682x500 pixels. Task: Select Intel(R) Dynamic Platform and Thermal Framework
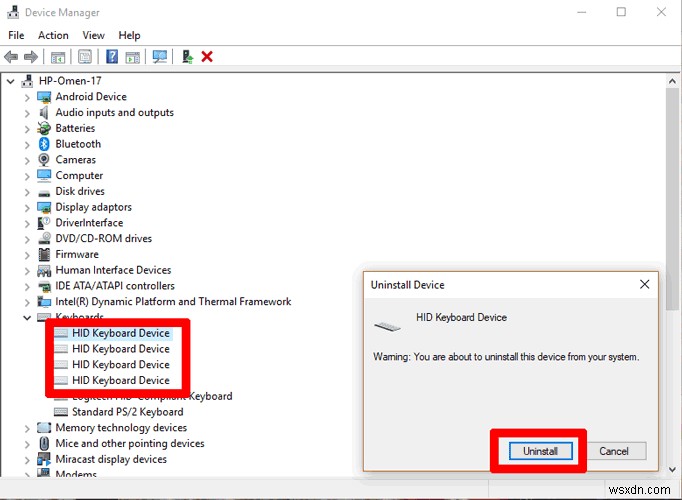[173, 302]
